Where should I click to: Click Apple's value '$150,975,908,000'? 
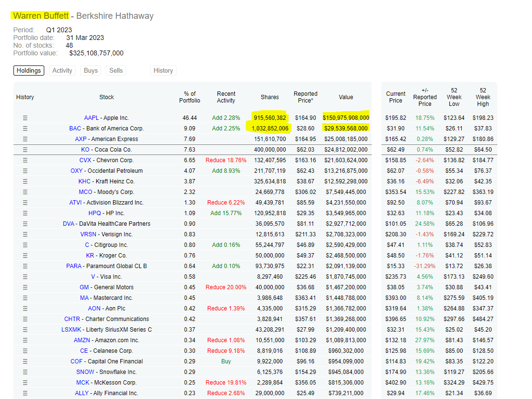[346, 118]
